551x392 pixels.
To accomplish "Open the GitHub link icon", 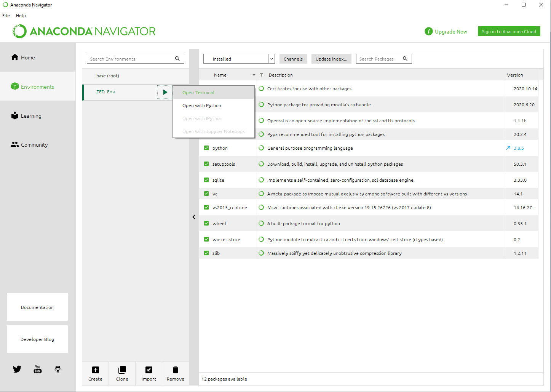I will tap(58, 369).
